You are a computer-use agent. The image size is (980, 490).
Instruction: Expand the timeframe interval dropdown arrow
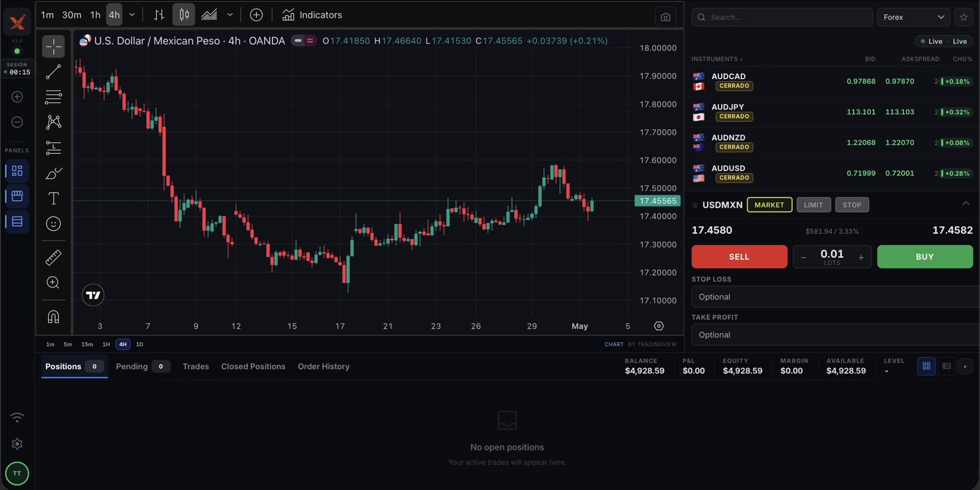(x=132, y=15)
